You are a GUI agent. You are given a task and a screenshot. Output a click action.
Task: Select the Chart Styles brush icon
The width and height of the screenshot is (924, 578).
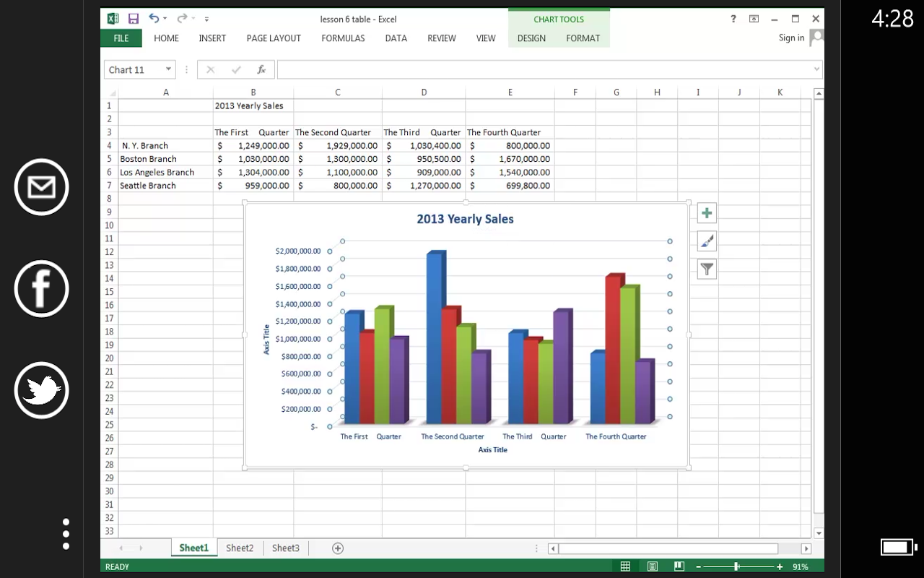click(x=706, y=241)
